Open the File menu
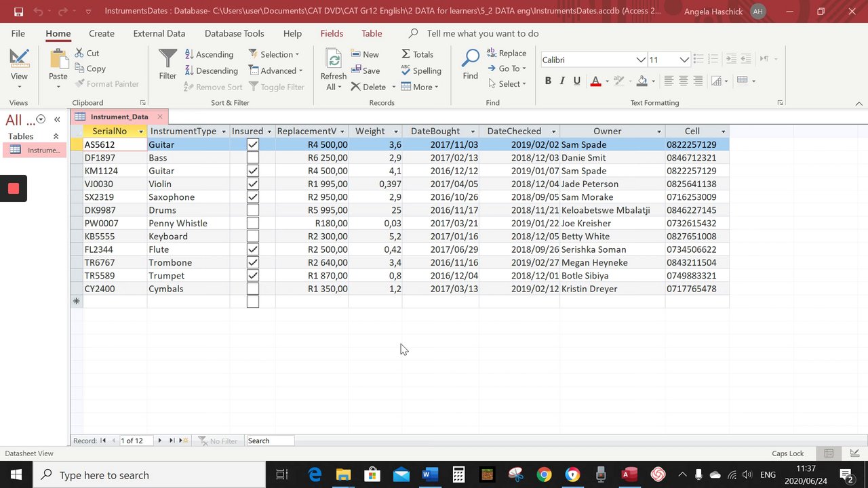This screenshot has width=868, height=488. [x=18, y=33]
